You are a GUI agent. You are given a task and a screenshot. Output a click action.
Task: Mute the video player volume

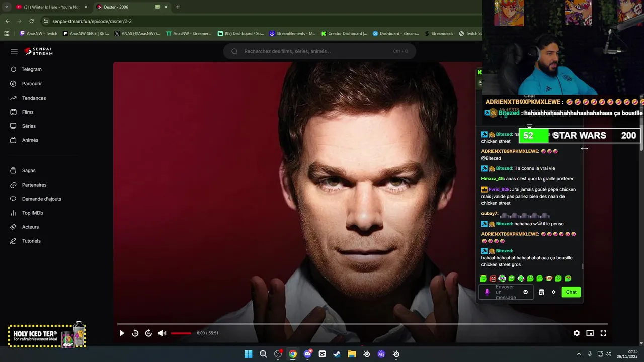tap(162, 333)
